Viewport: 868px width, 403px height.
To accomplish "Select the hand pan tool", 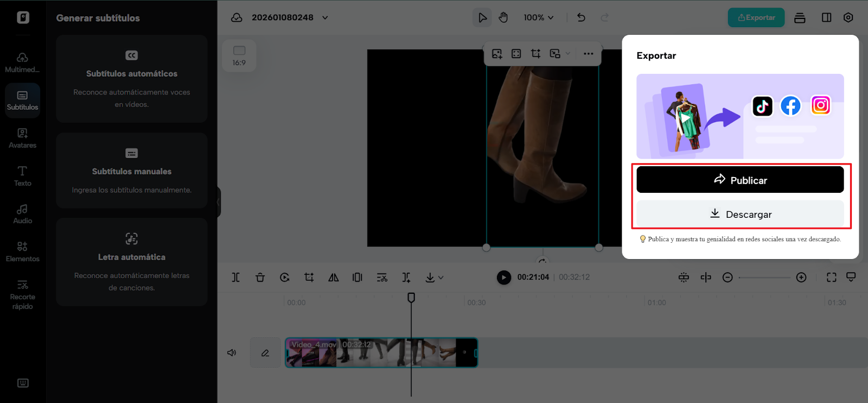I will (503, 17).
